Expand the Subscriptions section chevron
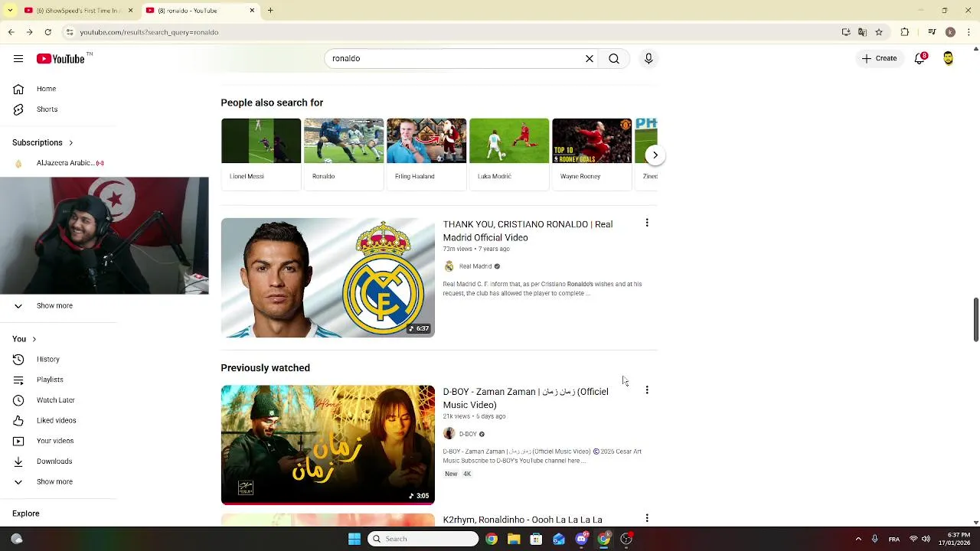 tap(71, 142)
